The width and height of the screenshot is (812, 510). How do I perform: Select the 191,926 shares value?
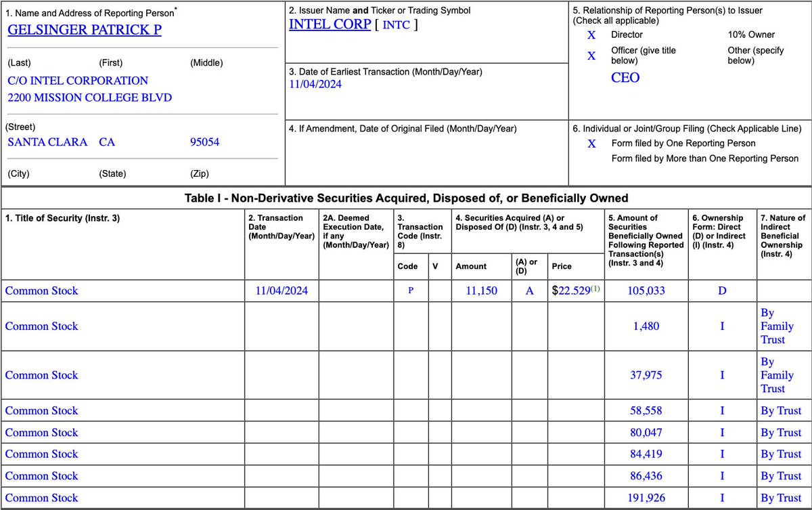coord(646,497)
